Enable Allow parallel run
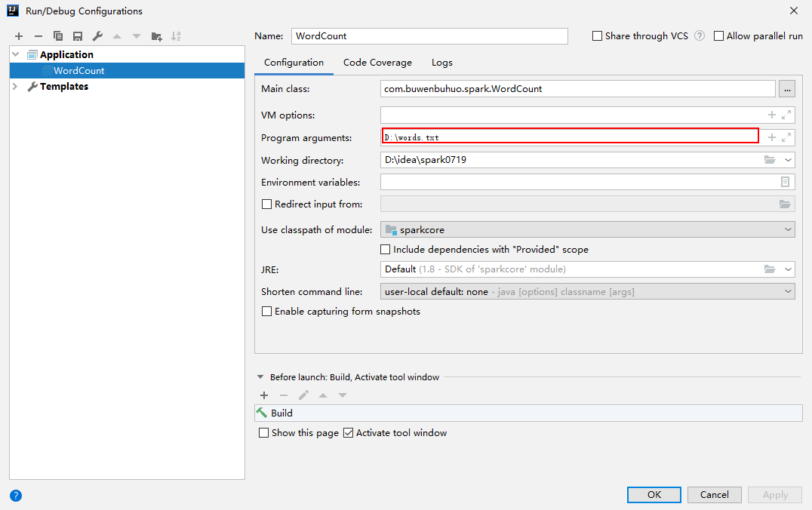 [x=718, y=35]
